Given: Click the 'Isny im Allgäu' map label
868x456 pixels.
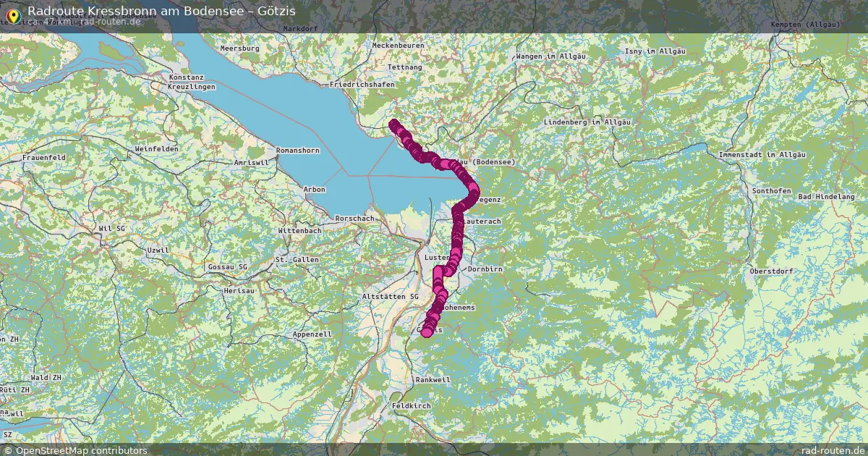Looking at the screenshot, I should point(654,51).
